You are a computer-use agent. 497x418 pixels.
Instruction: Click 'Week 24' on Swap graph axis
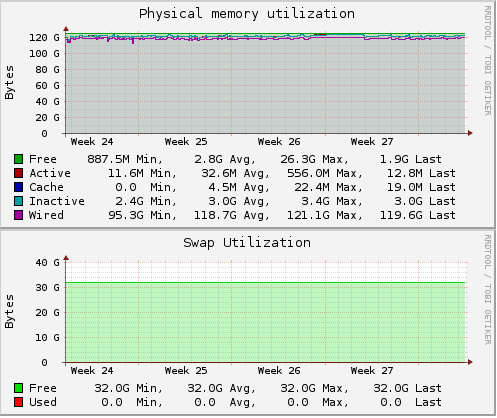pos(92,371)
